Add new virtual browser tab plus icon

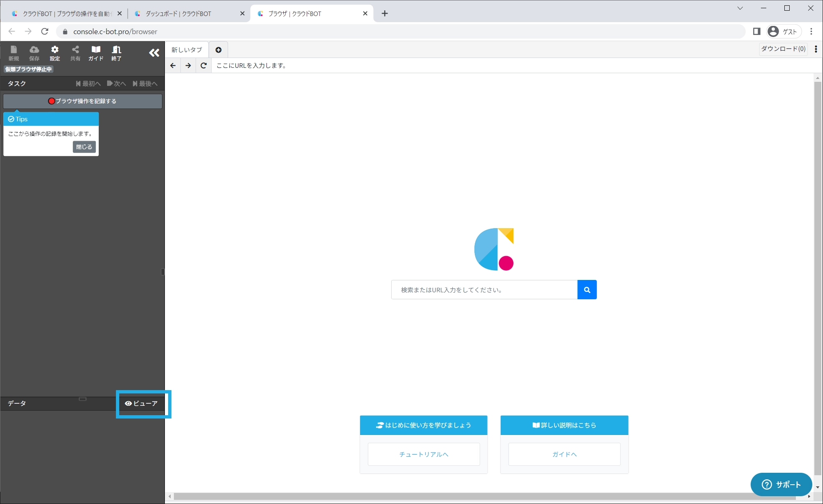tap(218, 50)
